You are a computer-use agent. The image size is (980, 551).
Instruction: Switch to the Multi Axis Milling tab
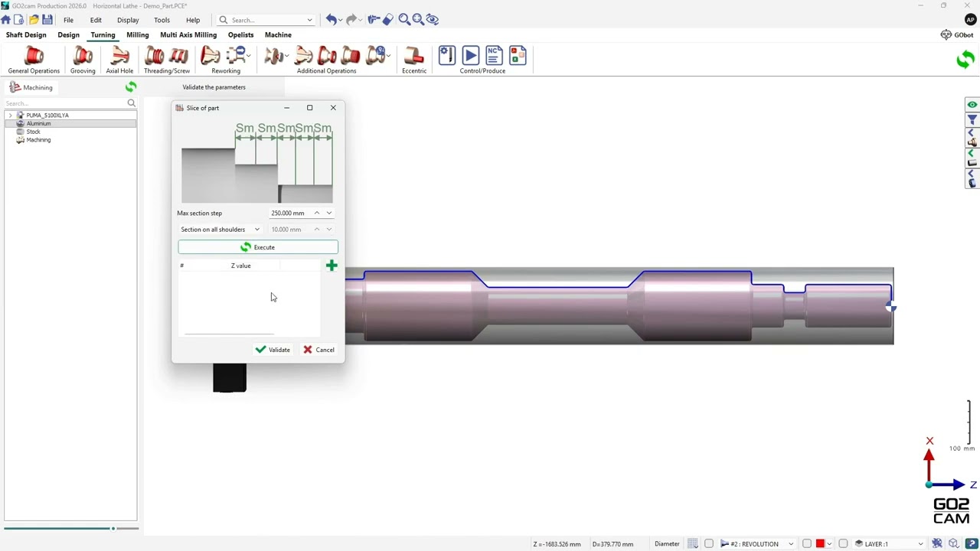point(188,34)
